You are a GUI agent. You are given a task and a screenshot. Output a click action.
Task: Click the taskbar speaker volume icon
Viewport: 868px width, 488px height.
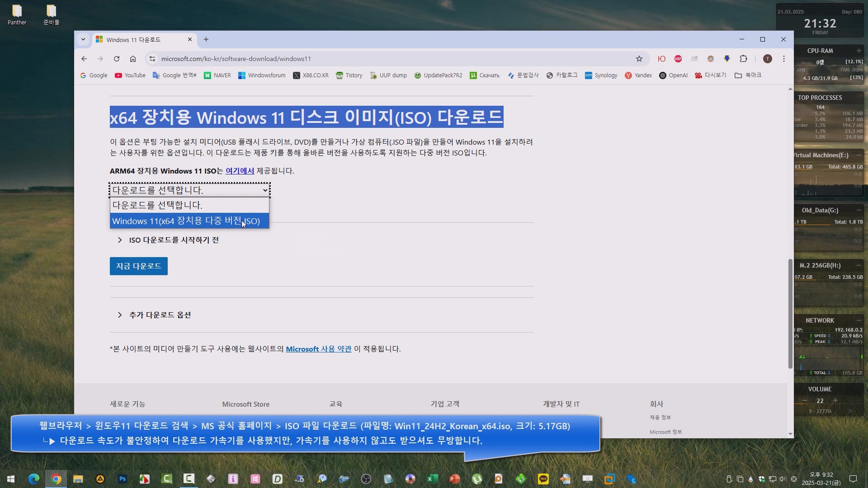point(783,479)
